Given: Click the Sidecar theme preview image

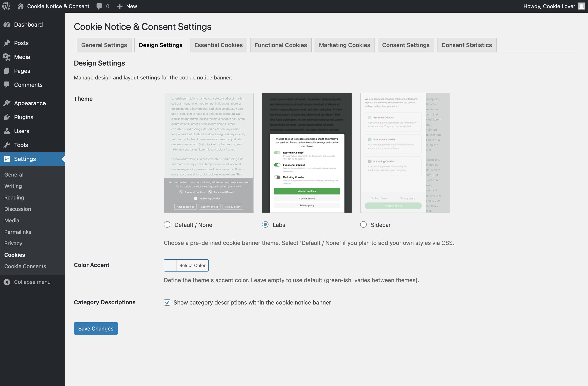Looking at the screenshot, I should click(x=405, y=153).
